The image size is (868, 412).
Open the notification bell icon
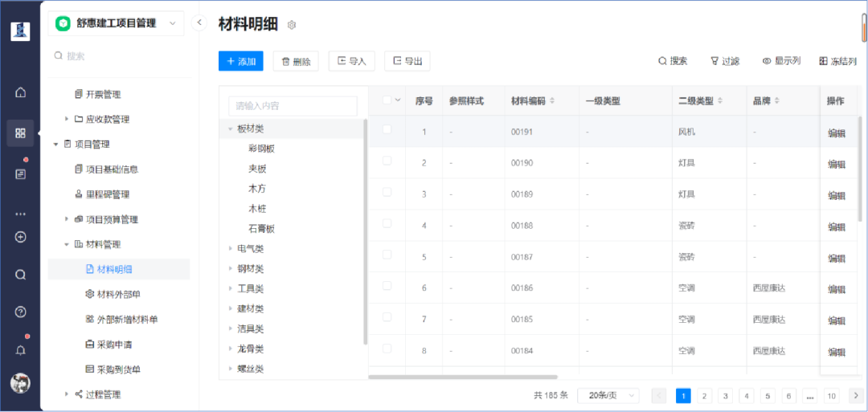coord(20,350)
